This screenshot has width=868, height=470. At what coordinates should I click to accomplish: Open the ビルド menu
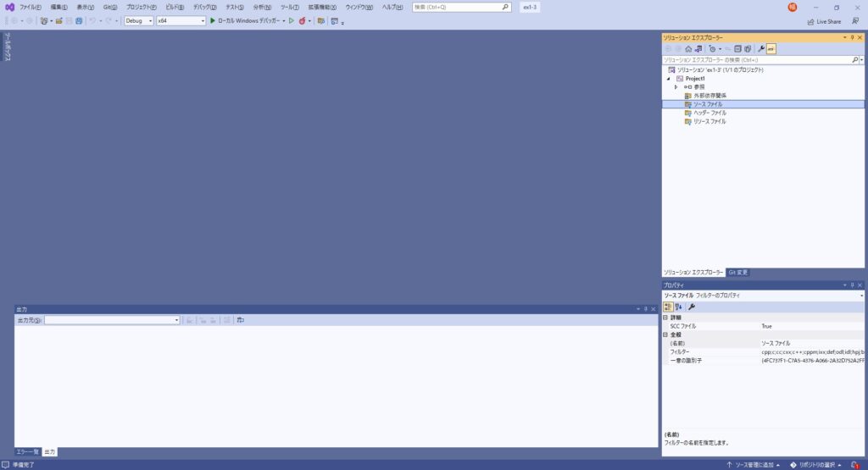click(174, 7)
